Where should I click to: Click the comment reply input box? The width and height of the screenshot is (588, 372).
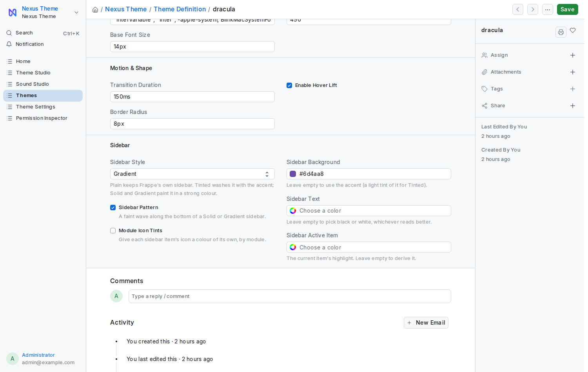[290, 296]
